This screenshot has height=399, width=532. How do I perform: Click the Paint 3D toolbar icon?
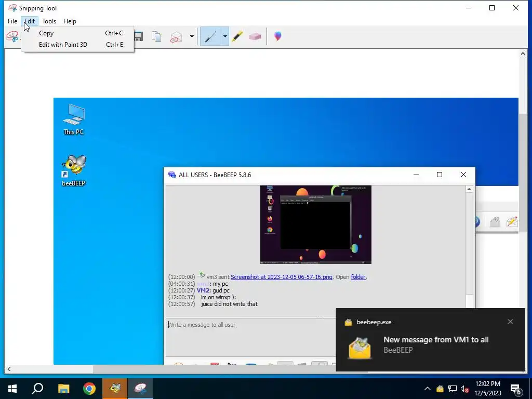click(x=278, y=36)
